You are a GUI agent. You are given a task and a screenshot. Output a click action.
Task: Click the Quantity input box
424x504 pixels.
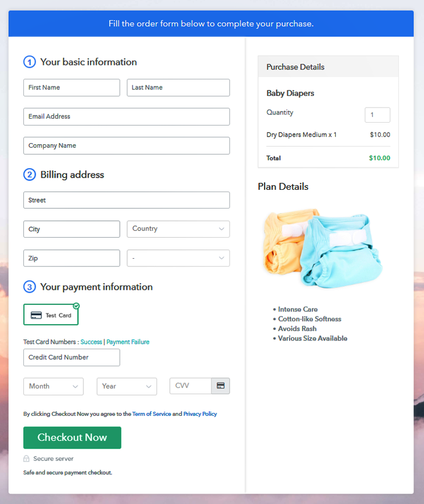pos(377,115)
